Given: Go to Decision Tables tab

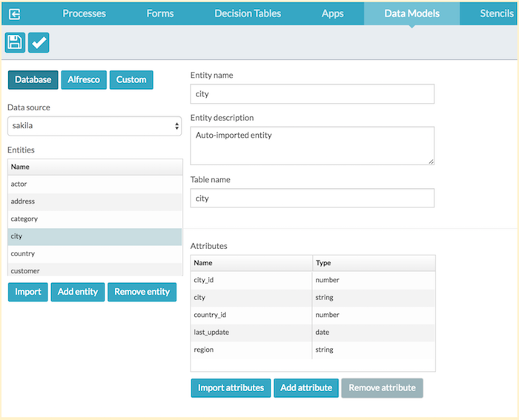Looking at the screenshot, I should tap(248, 13).
